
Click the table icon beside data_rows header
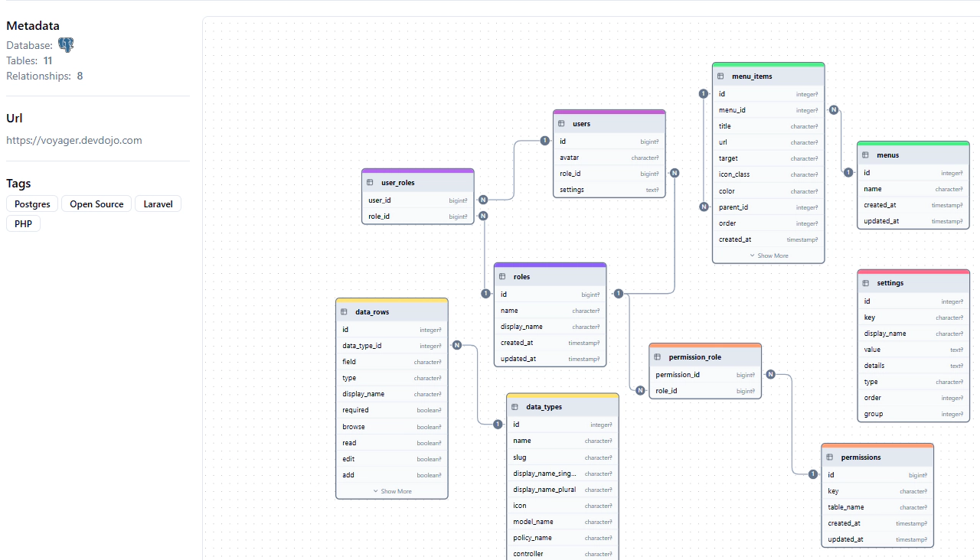click(x=344, y=312)
